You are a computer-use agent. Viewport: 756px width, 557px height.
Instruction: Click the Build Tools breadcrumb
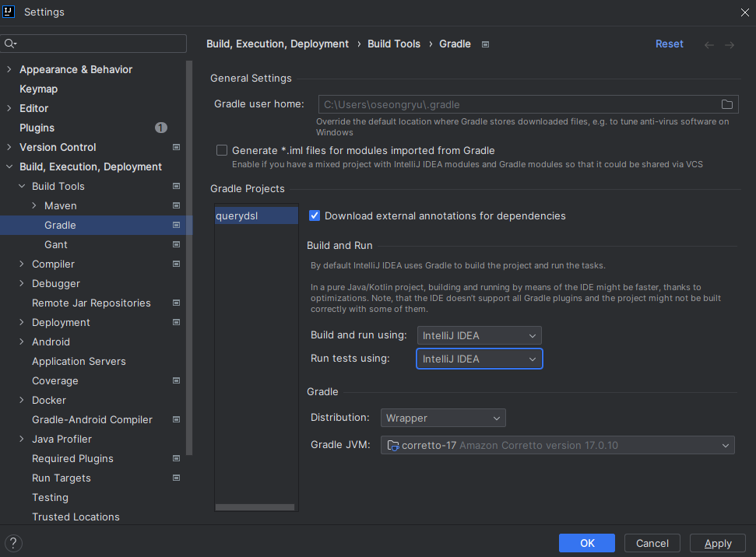pyautogui.click(x=394, y=44)
